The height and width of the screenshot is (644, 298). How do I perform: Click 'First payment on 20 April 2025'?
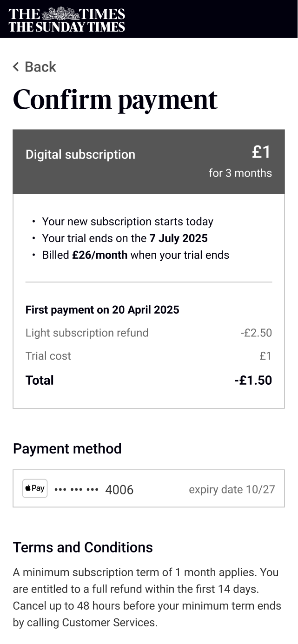[102, 310]
